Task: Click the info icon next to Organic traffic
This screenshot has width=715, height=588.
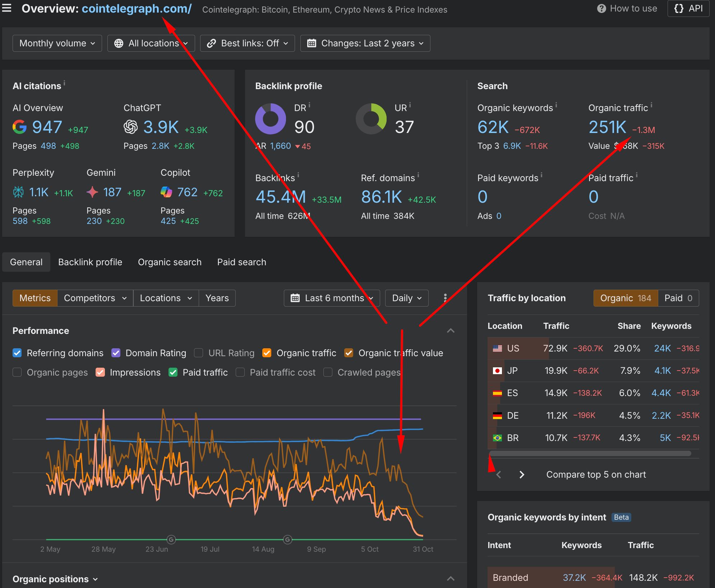Action: (x=651, y=105)
